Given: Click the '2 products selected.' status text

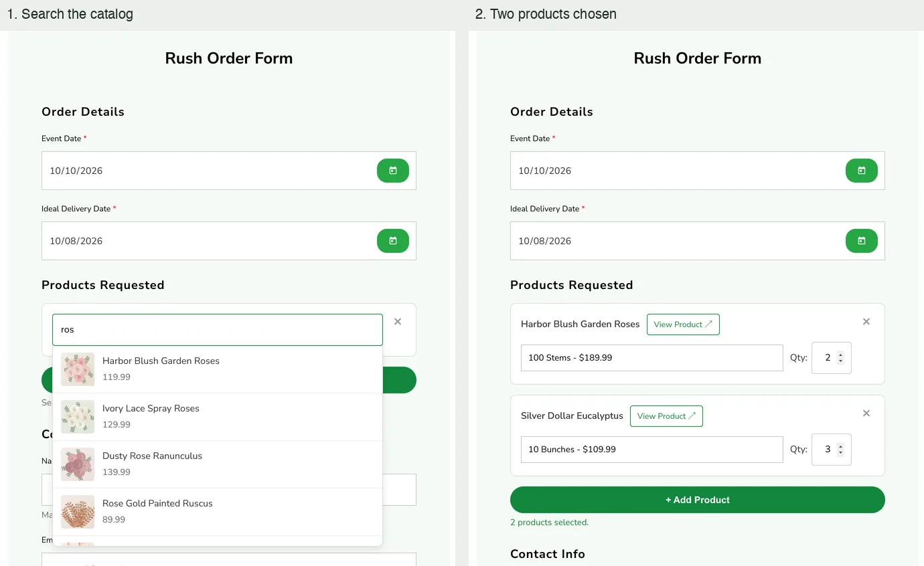Looking at the screenshot, I should tap(549, 523).
